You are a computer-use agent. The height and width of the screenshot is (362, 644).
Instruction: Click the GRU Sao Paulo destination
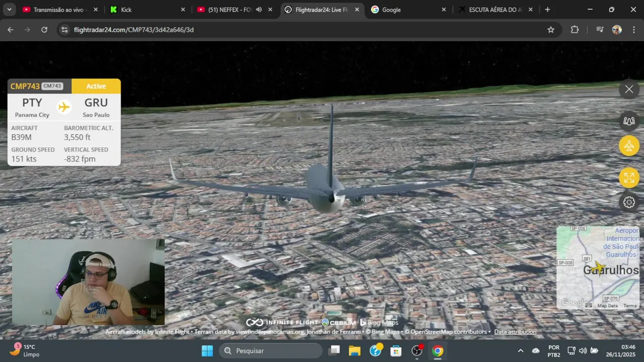(x=96, y=107)
